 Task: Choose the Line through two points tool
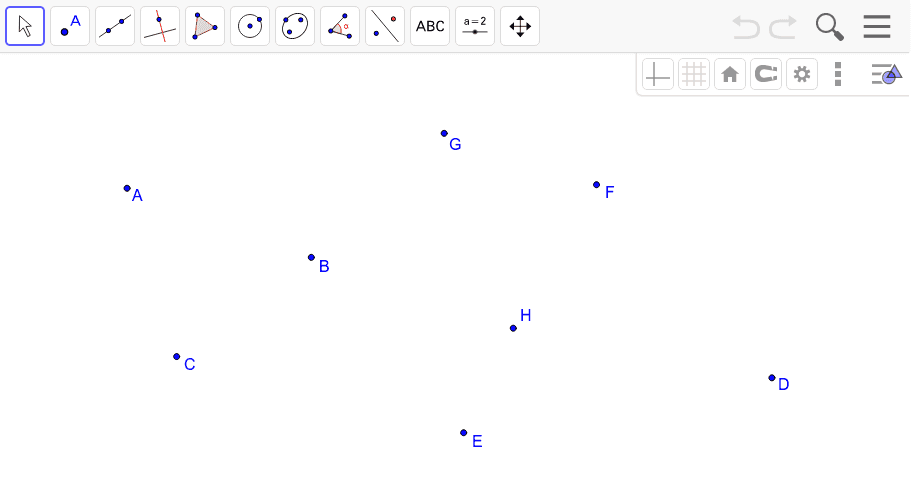point(115,26)
